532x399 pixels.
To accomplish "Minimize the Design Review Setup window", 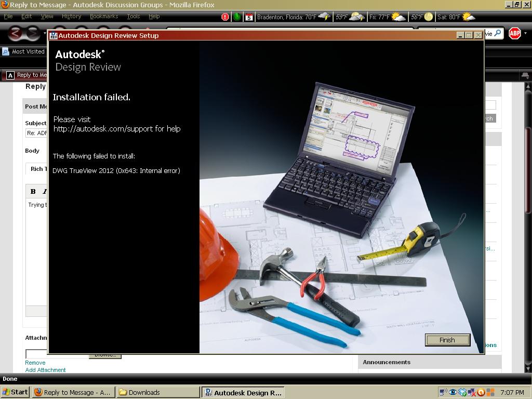I will (x=460, y=35).
